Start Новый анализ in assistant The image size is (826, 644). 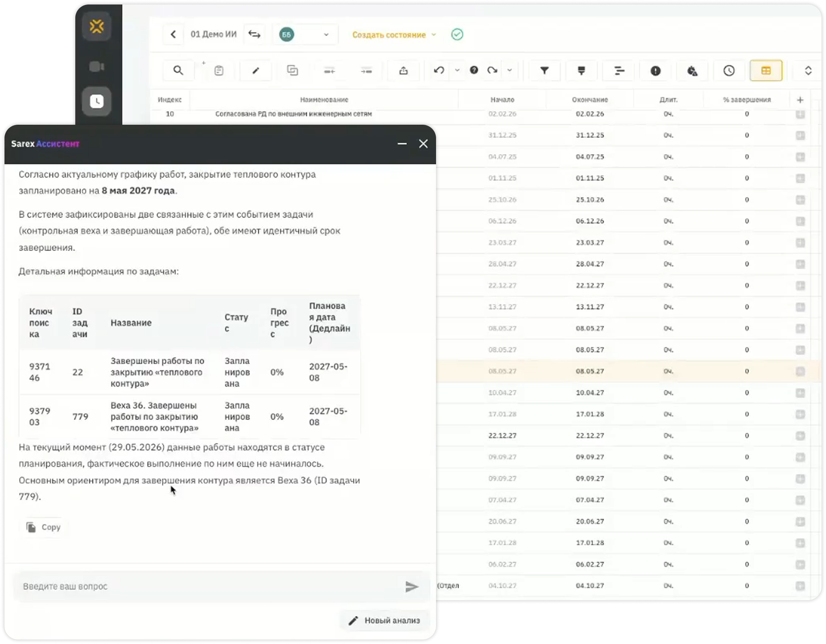click(384, 620)
